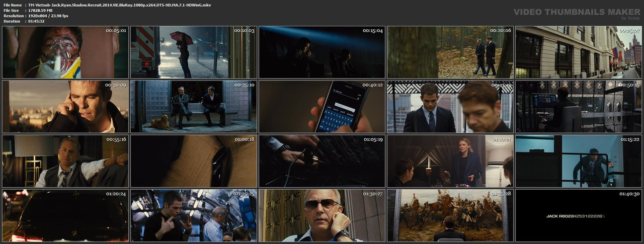Open the rainy umbrella thumbnail at 00:10:03
This screenshot has height=244, width=644.
194,52
